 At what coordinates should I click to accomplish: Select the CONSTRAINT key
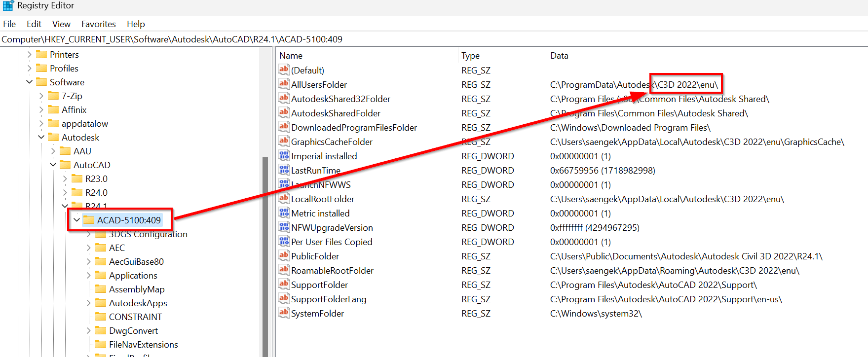135,317
